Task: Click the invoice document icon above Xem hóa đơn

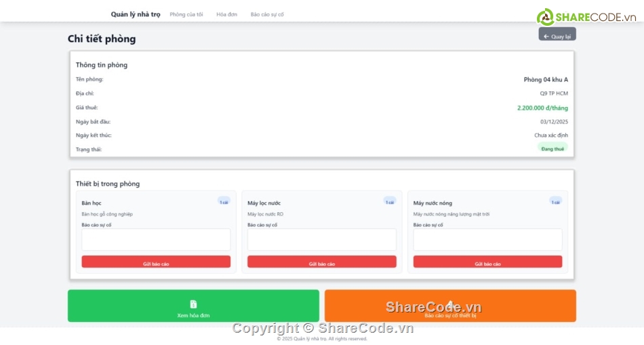Action: (x=193, y=304)
